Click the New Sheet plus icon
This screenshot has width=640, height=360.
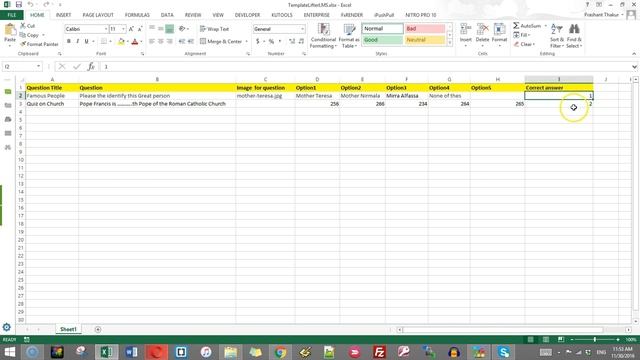(x=98, y=329)
